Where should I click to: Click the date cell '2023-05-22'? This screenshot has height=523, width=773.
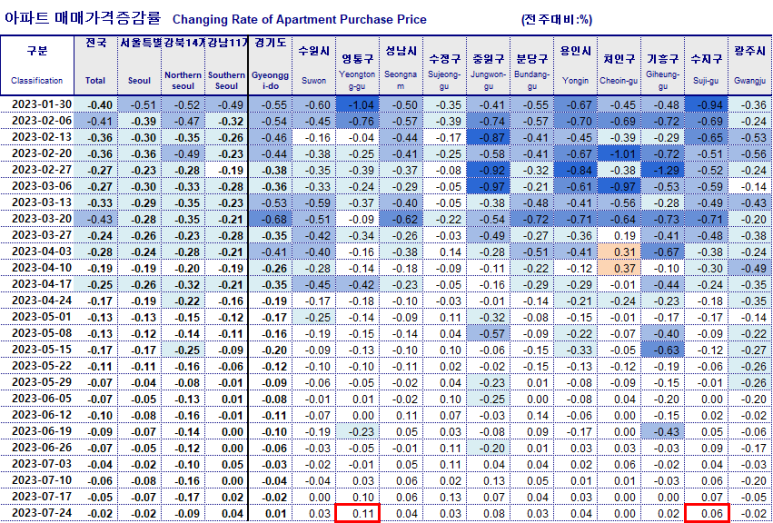(x=37, y=366)
